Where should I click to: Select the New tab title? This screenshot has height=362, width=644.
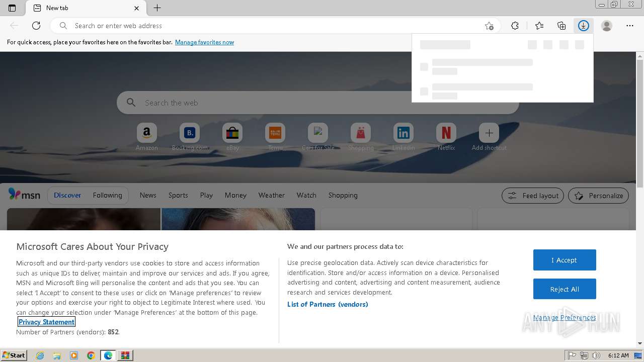click(x=57, y=8)
